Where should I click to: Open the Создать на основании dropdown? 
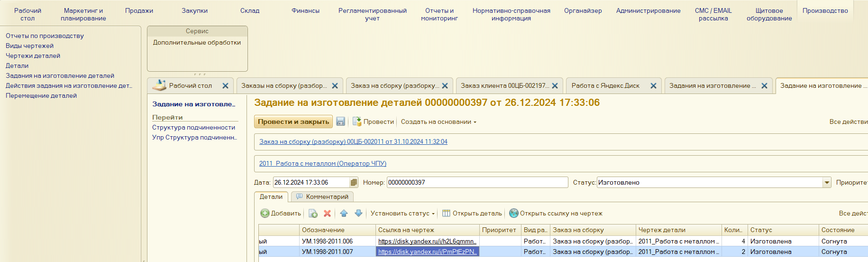pyautogui.click(x=439, y=122)
